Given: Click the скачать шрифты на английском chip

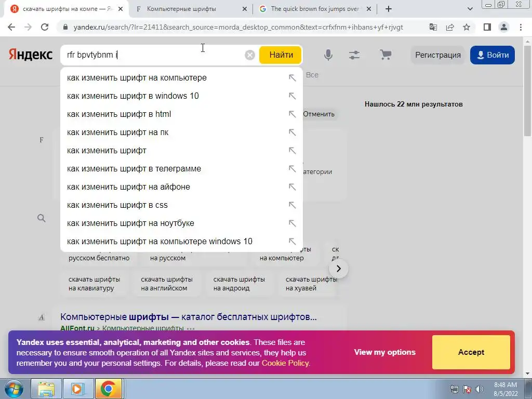Looking at the screenshot, I should [167, 284].
